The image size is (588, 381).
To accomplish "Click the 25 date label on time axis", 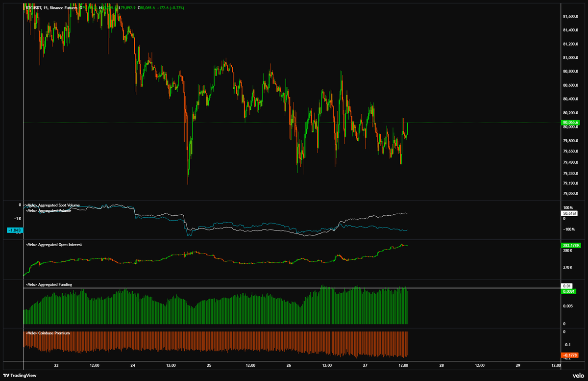I will point(209,366).
